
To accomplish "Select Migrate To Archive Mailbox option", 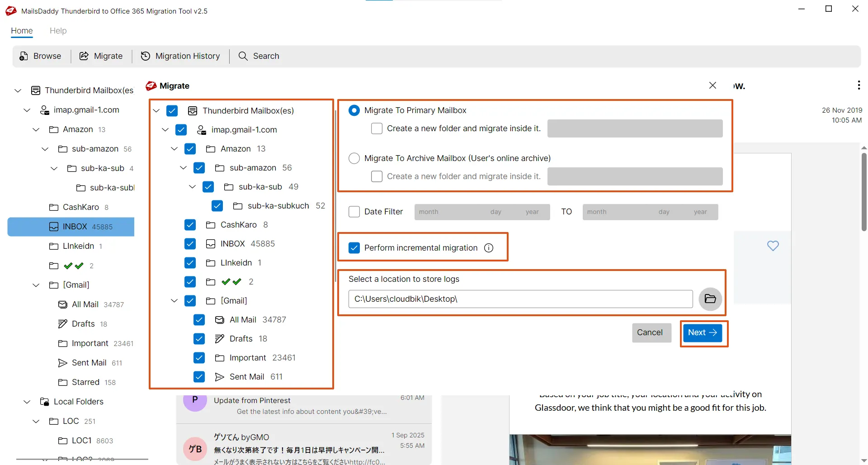I will click(x=354, y=158).
